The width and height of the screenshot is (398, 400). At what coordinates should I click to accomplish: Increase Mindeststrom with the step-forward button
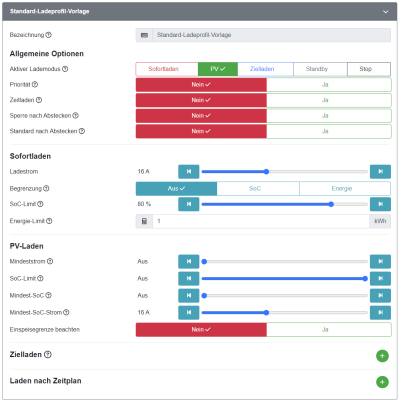[x=380, y=262]
